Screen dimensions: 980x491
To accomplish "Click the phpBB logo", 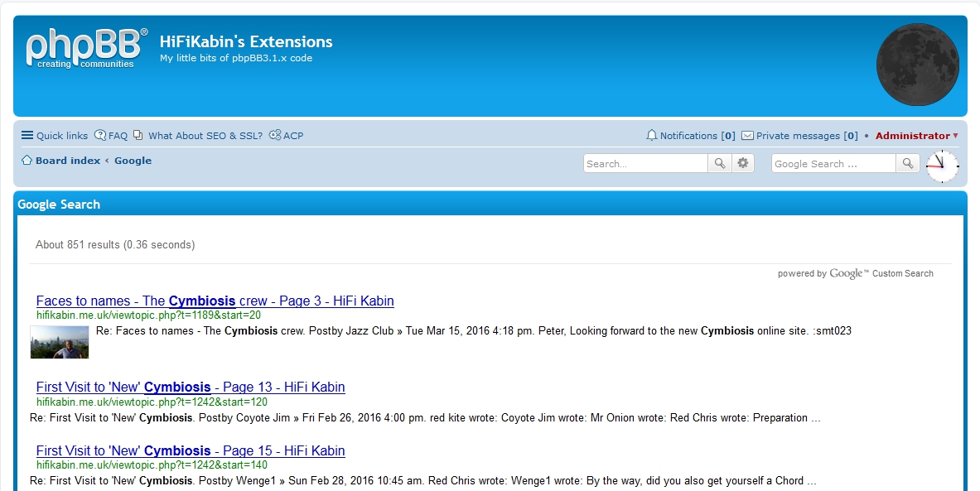I will pos(86,48).
